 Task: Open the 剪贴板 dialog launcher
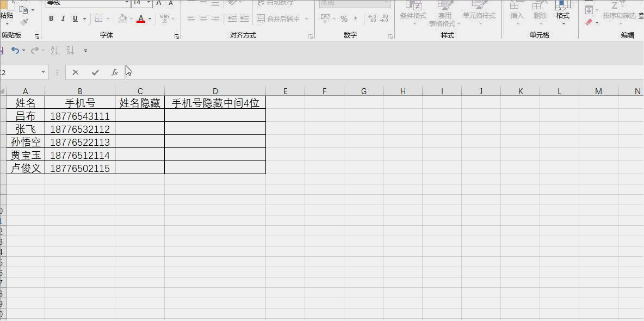[x=37, y=36]
